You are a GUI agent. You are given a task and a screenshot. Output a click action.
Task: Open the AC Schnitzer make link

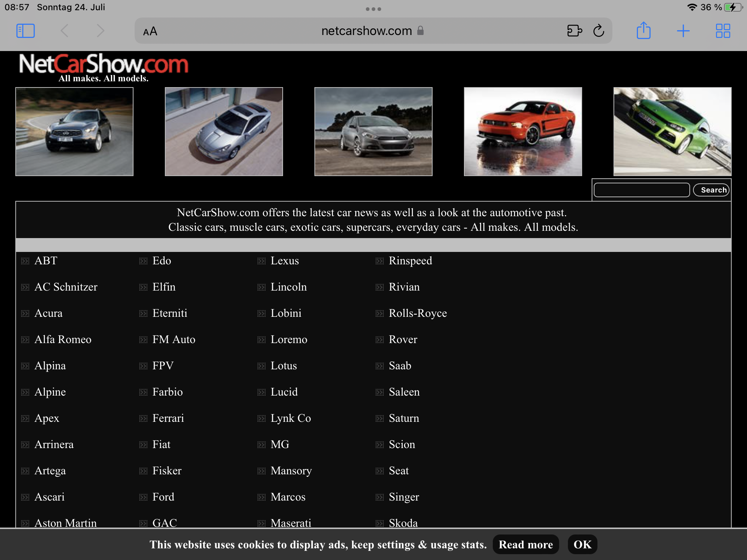tap(66, 287)
